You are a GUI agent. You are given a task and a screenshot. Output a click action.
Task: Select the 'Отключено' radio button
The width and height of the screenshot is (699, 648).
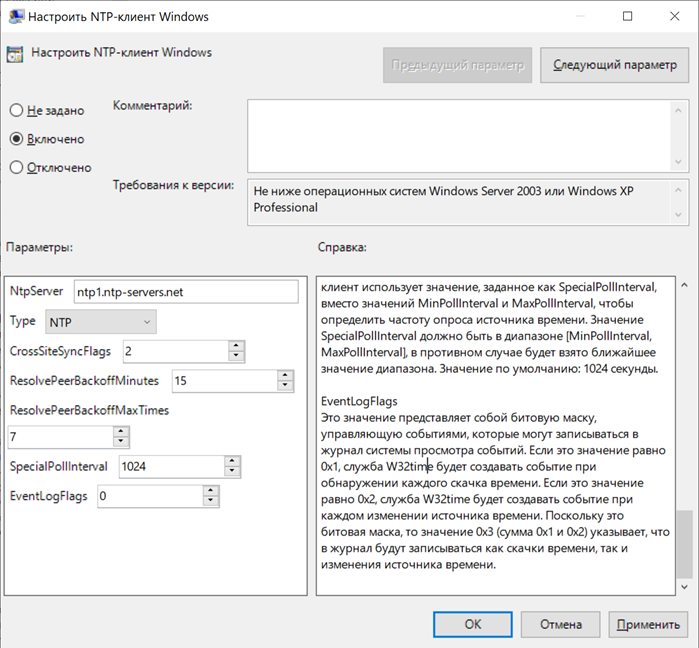click(x=16, y=167)
